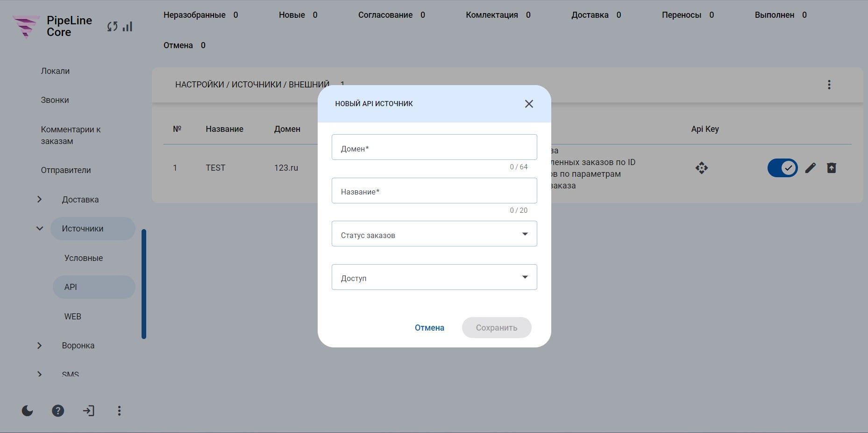Filter by Согласование status
This screenshot has height=433, width=868.
pos(391,15)
